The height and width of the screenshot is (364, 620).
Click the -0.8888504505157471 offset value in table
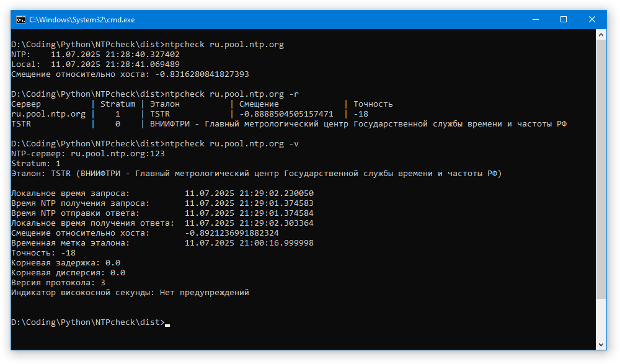(286, 114)
